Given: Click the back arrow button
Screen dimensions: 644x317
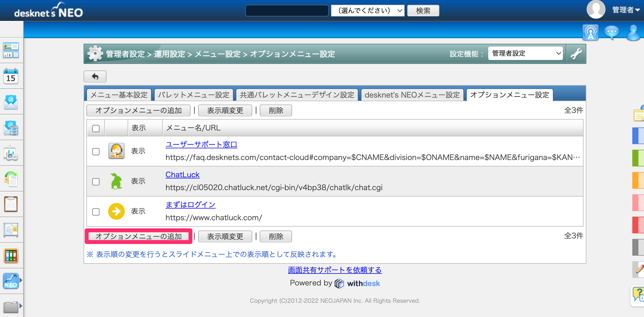Looking at the screenshot, I should tap(95, 76).
